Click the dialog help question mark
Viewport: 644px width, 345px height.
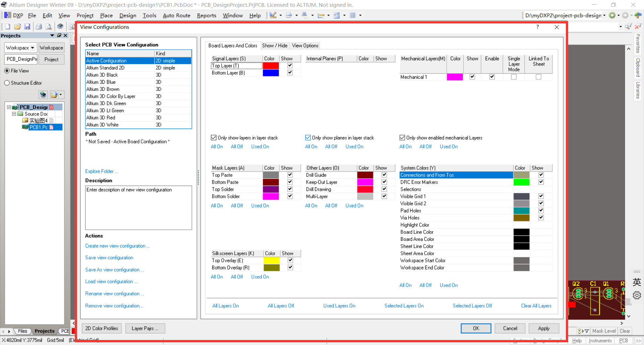[538, 27]
